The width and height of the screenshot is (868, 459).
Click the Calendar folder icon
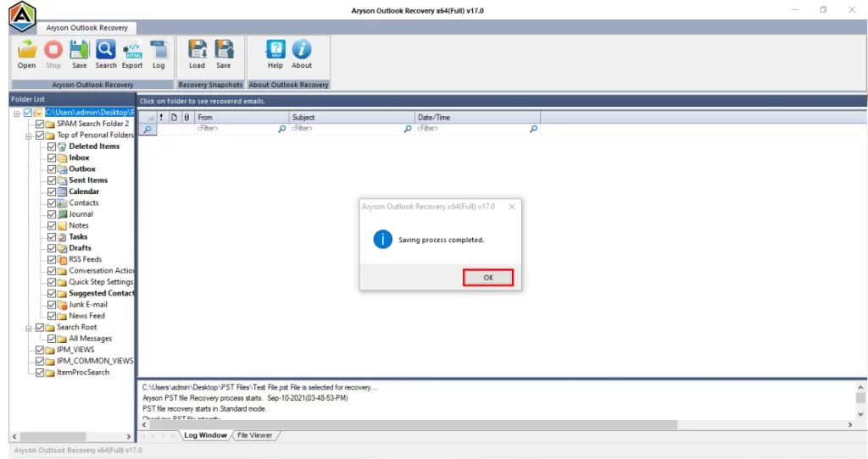click(x=62, y=192)
